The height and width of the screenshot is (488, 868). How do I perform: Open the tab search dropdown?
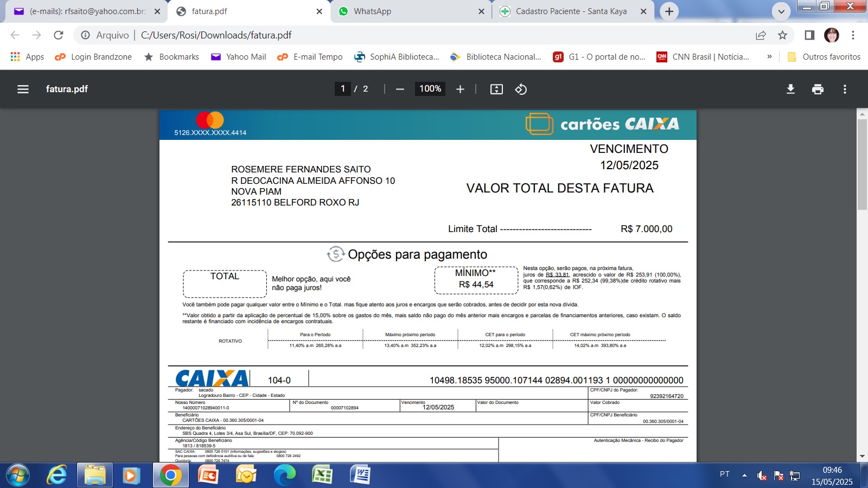781,11
